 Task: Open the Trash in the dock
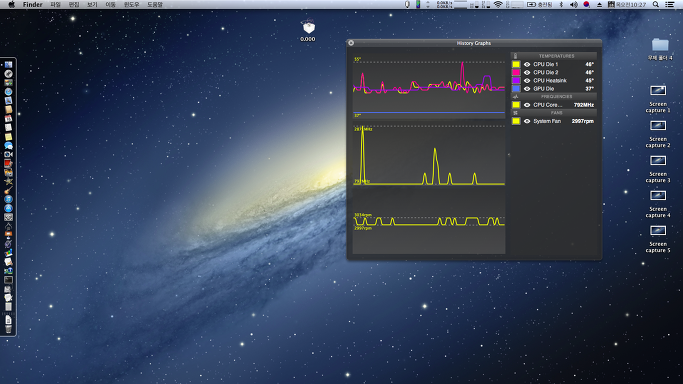click(x=8, y=329)
